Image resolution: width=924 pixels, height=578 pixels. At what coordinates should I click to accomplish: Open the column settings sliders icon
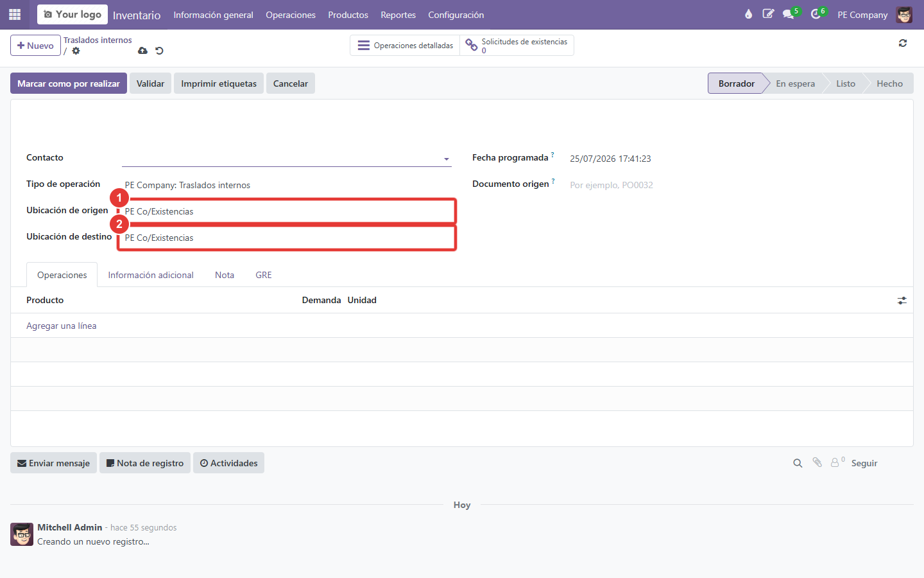pos(902,301)
